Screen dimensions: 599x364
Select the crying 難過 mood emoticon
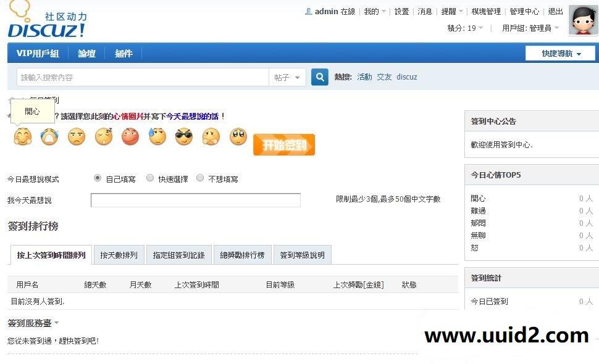coord(49,137)
